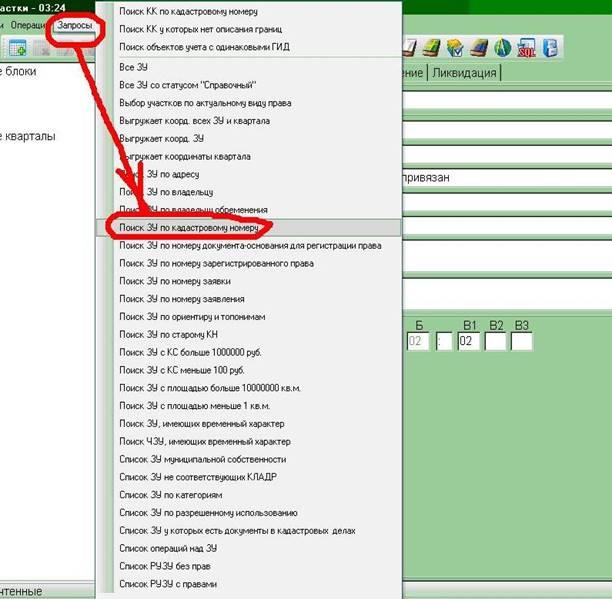The width and height of the screenshot is (612, 599).
Task: Choose Поиск КК по кадастровому номеру
Action: pos(188,12)
